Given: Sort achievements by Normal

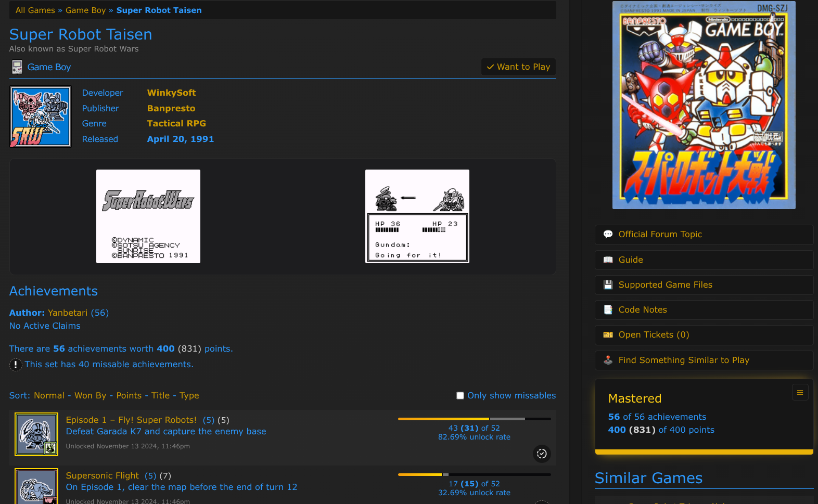Looking at the screenshot, I should [x=49, y=395].
